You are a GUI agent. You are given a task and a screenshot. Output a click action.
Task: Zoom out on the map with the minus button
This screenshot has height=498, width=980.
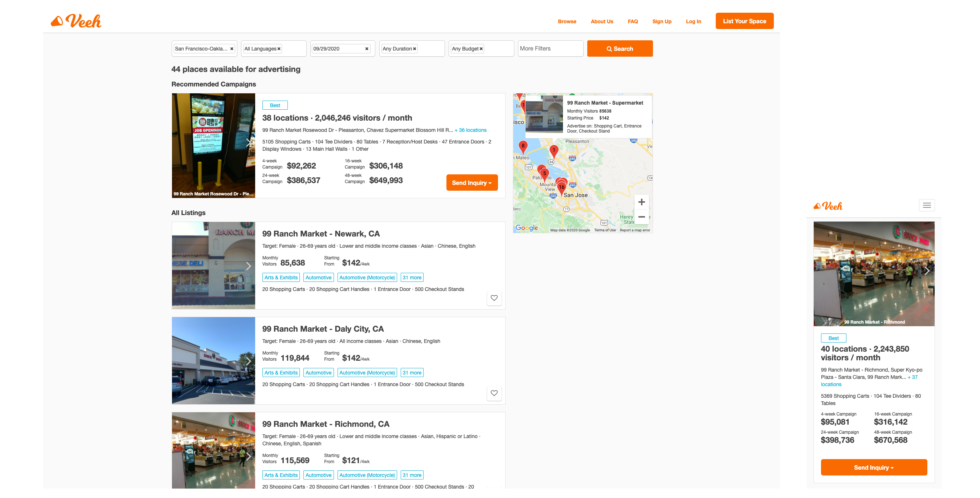click(641, 216)
